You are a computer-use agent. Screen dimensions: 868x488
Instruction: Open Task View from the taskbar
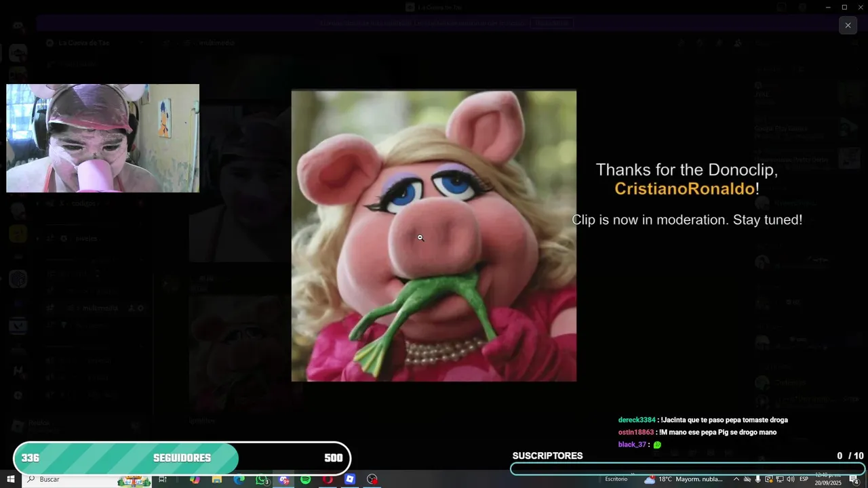(163, 479)
